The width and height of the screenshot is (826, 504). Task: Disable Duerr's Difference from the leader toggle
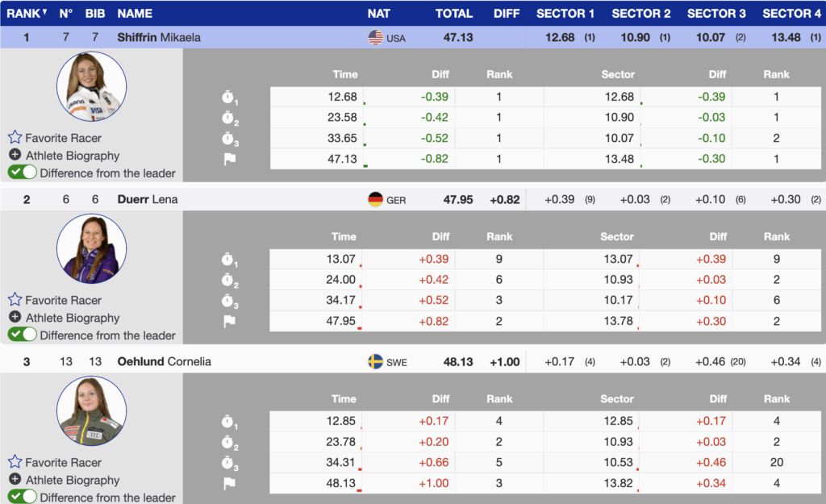coord(23,335)
